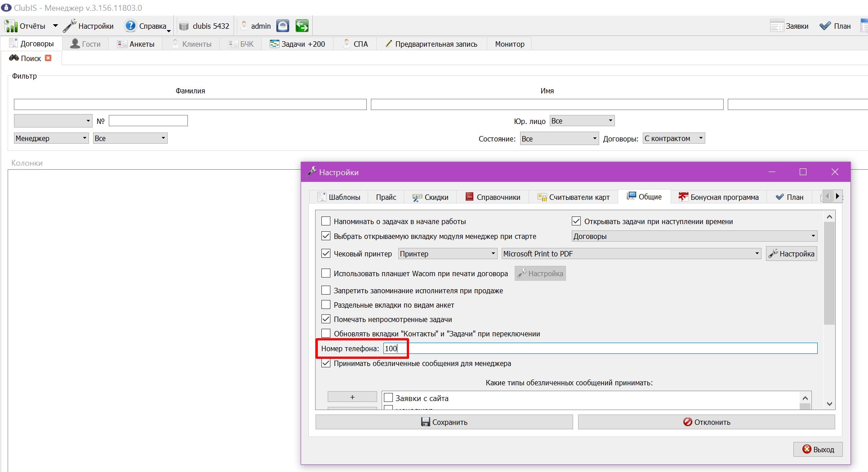Click the green switch-user arrows icon

coord(302,26)
